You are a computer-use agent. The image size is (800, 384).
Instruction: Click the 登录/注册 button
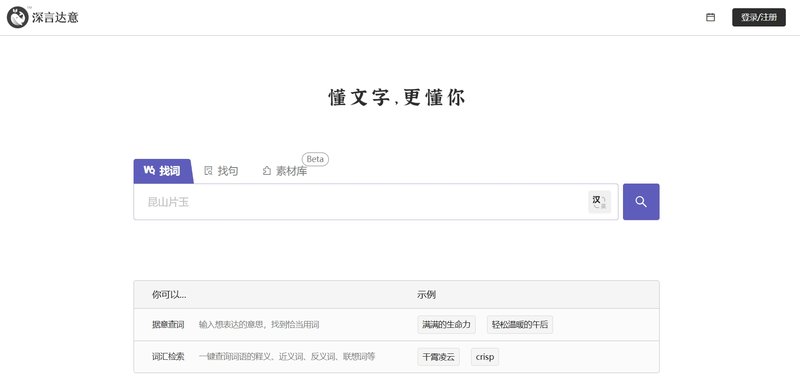tap(759, 17)
